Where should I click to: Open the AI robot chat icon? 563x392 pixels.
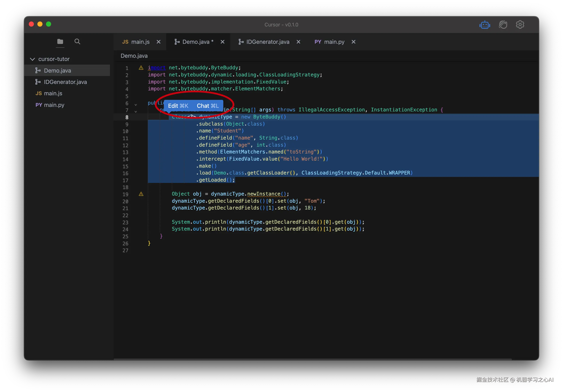click(x=485, y=25)
